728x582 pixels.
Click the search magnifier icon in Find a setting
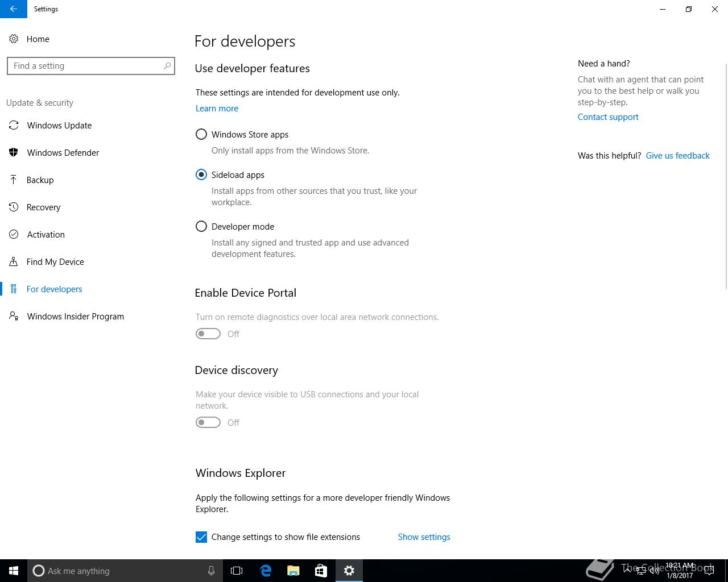[x=167, y=66]
